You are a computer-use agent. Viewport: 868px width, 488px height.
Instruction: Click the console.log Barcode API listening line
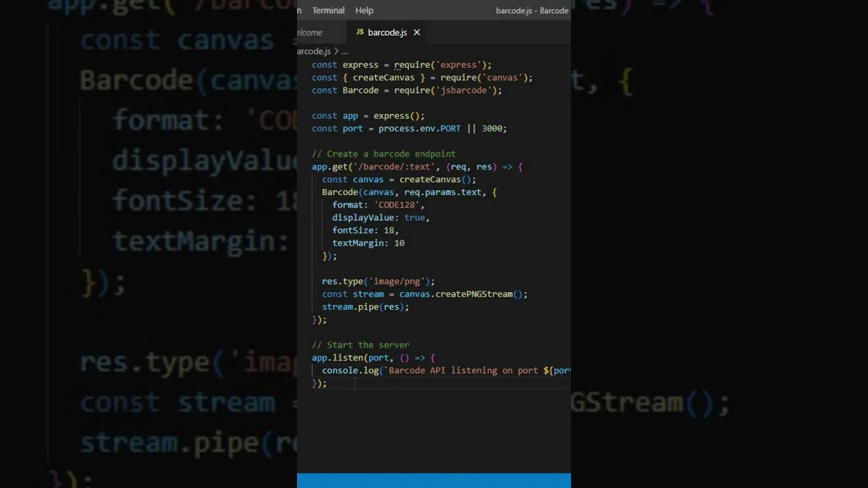tap(446, 371)
